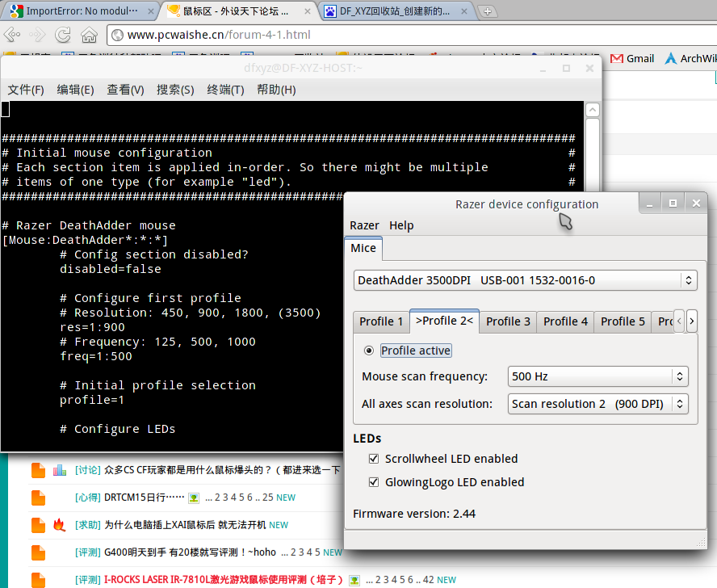Minimize the Razer device configuration window
717x588 pixels.
click(649, 204)
